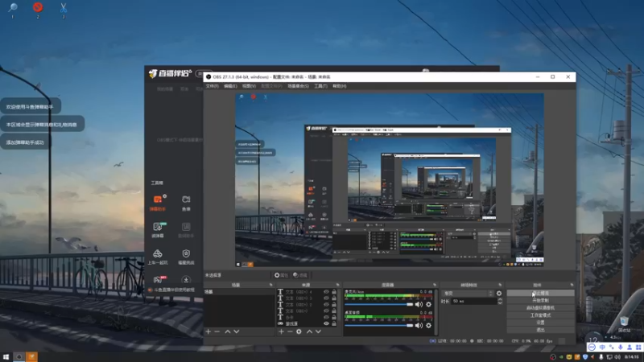Screen dimensions: 644x362
Task: Toggle visibility of the display capture source
Action: 327,323
